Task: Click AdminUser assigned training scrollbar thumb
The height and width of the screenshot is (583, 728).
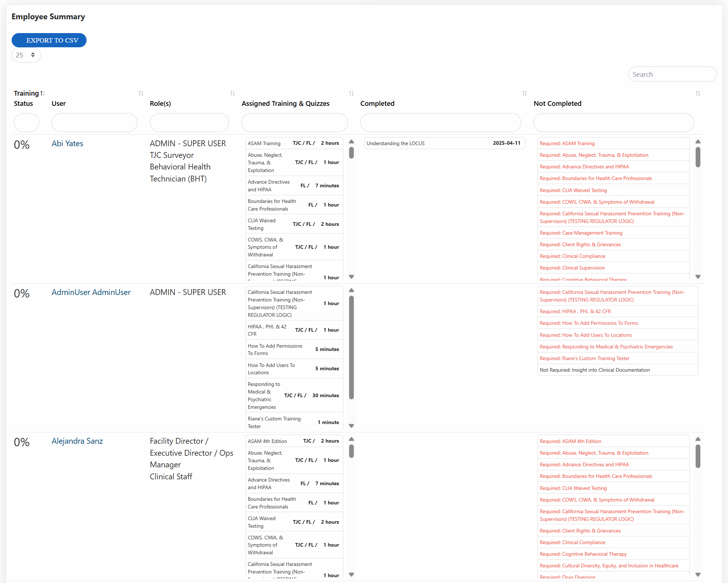Action: (x=351, y=347)
